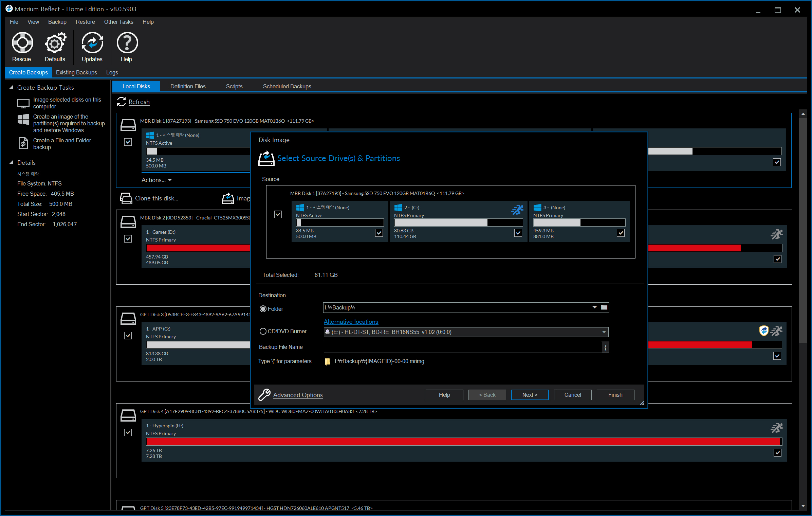Open the Actions dropdown for Disk 1
The image size is (812, 516).
click(x=157, y=180)
